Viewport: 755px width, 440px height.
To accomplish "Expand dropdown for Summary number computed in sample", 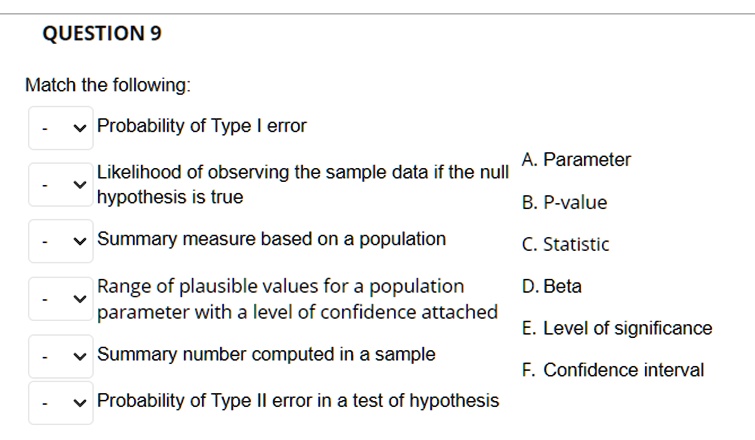I will coord(61,356).
